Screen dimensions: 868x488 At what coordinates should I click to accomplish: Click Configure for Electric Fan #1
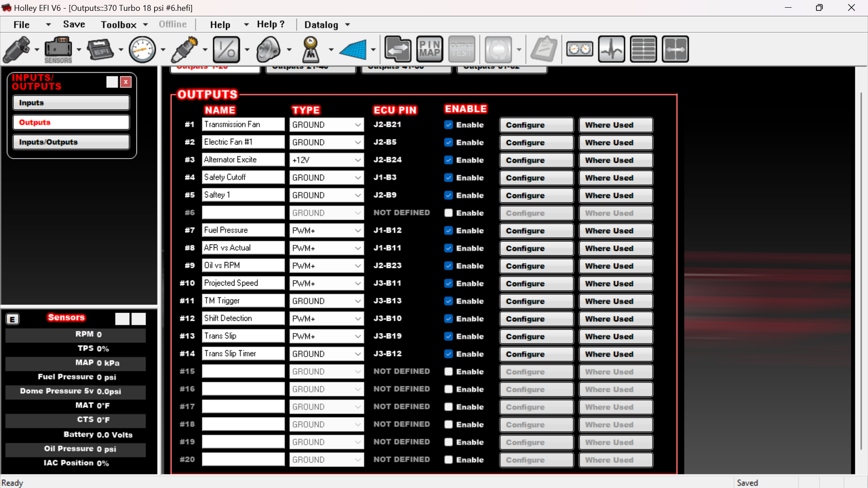[x=536, y=142]
